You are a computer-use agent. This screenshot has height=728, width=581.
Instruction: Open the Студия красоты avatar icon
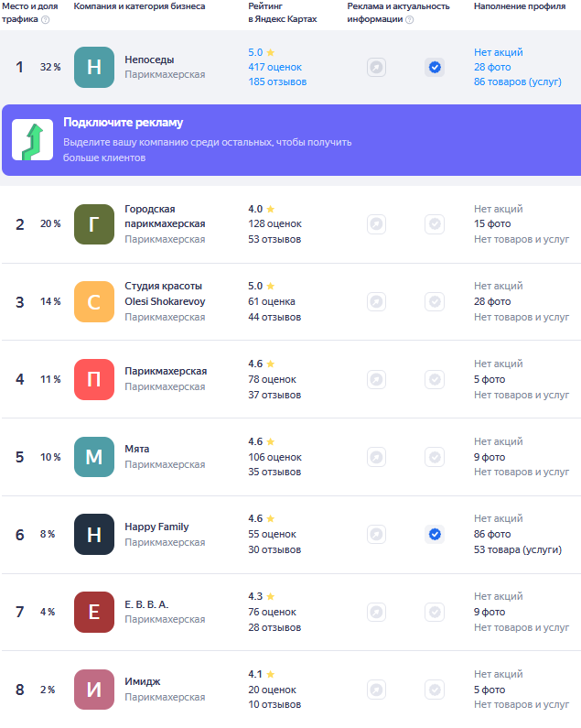(94, 302)
